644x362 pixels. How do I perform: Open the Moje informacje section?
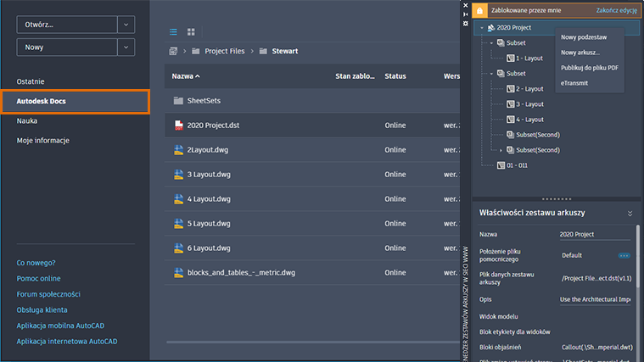point(42,141)
